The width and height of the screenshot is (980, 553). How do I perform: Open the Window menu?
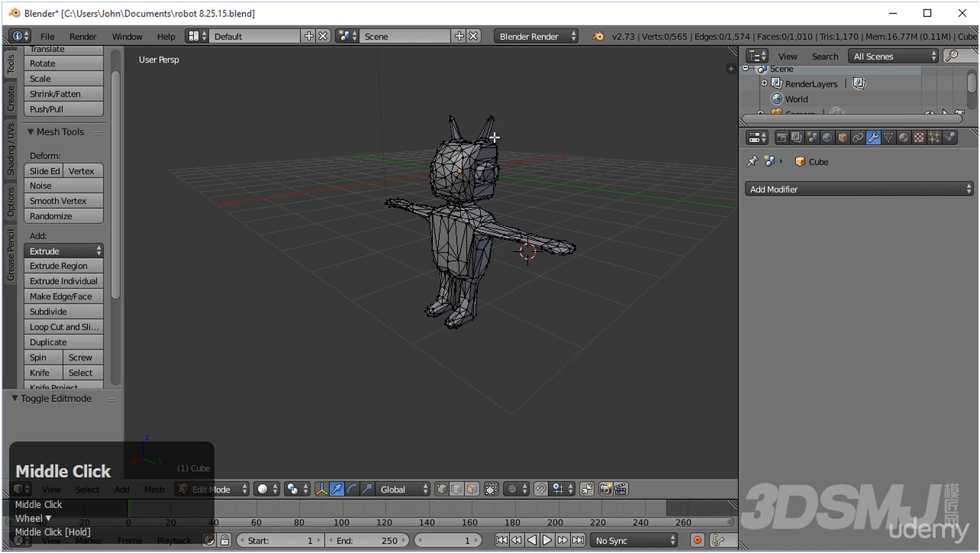pyautogui.click(x=127, y=36)
